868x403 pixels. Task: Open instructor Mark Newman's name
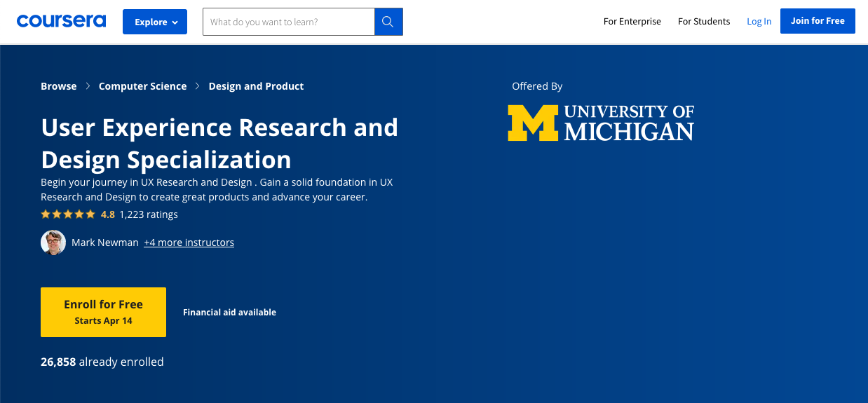(x=105, y=243)
